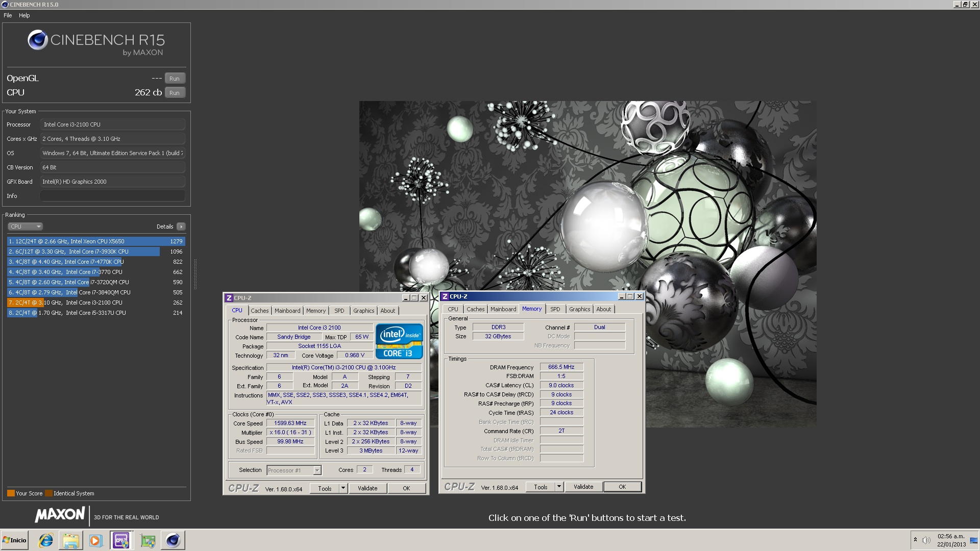
Task: Click OK in left CPU-Z window
Action: click(x=406, y=488)
